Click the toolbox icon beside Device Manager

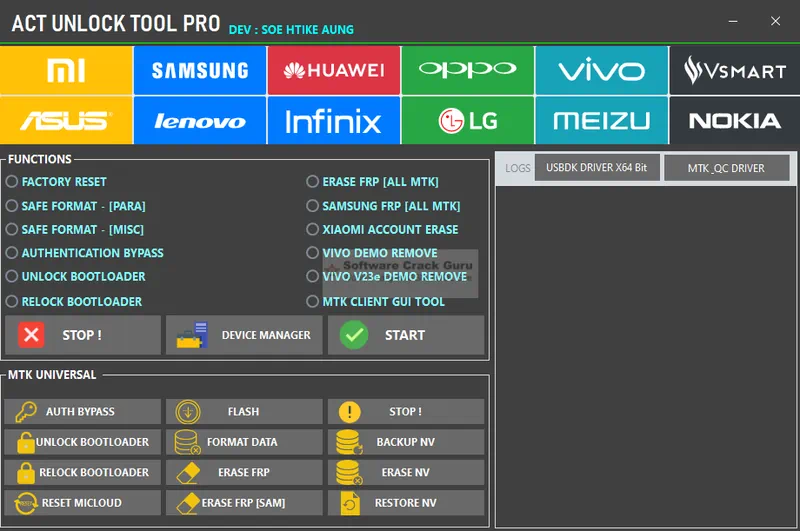[x=192, y=335]
